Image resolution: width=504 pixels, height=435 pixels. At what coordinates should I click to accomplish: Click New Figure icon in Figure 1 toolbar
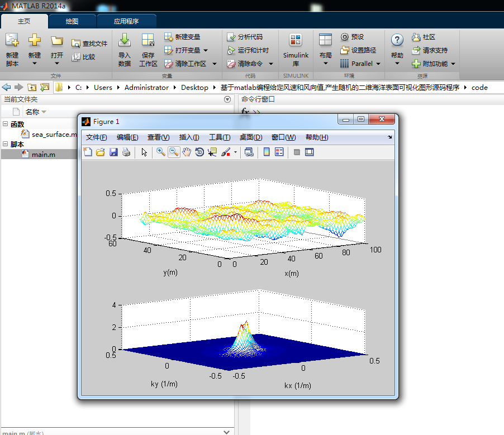(88, 152)
